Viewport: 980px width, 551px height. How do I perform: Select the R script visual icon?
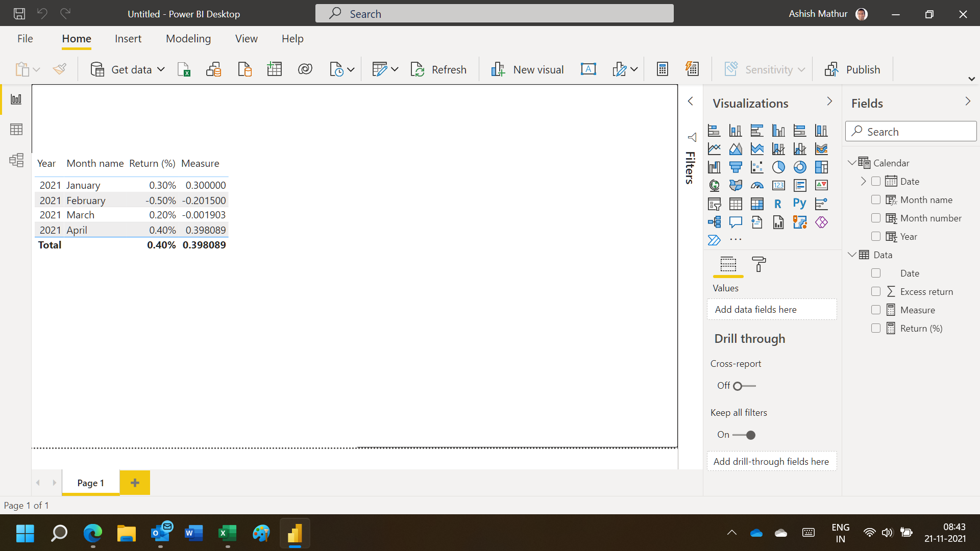click(x=778, y=204)
